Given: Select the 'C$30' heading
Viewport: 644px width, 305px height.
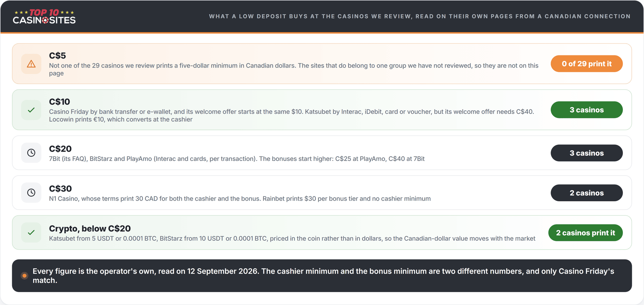Looking at the screenshot, I should tap(60, 189).
